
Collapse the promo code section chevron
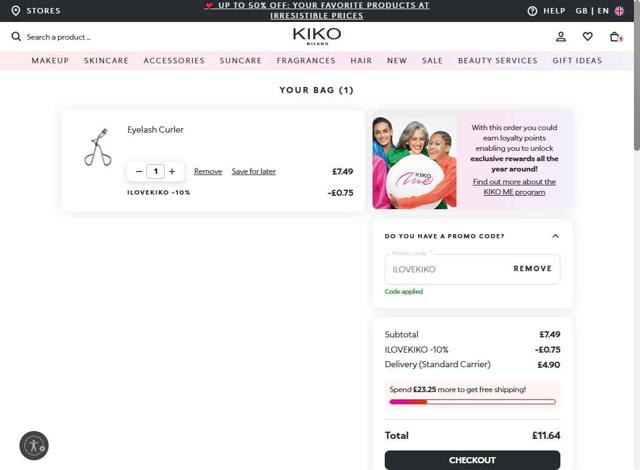(x=555, y=236)
